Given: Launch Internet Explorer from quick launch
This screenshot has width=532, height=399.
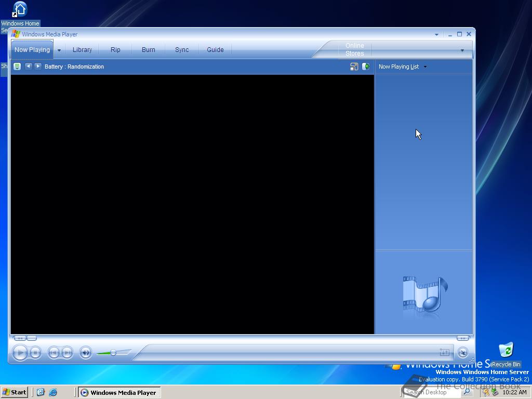Looking at the screenshot, I should click(x=53, y=392).
